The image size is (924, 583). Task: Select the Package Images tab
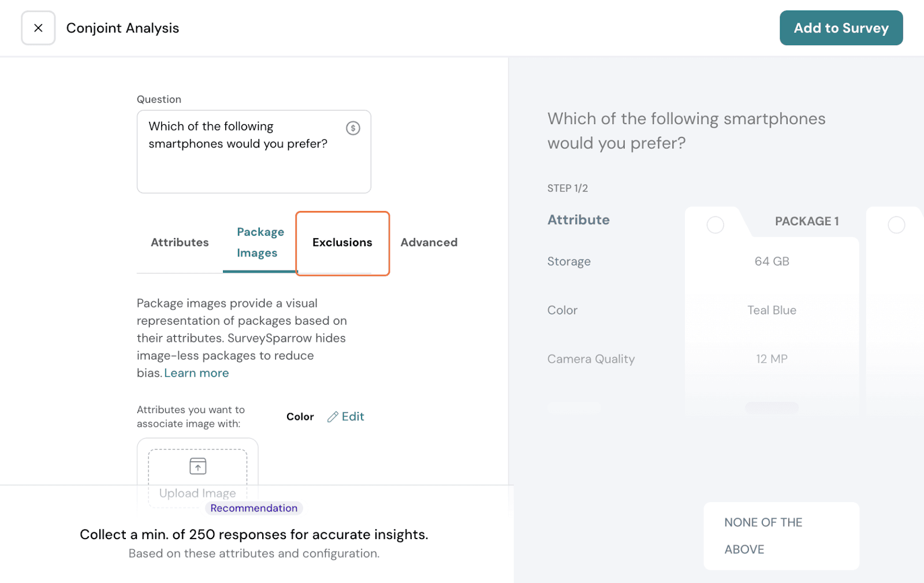coord(260,243)
